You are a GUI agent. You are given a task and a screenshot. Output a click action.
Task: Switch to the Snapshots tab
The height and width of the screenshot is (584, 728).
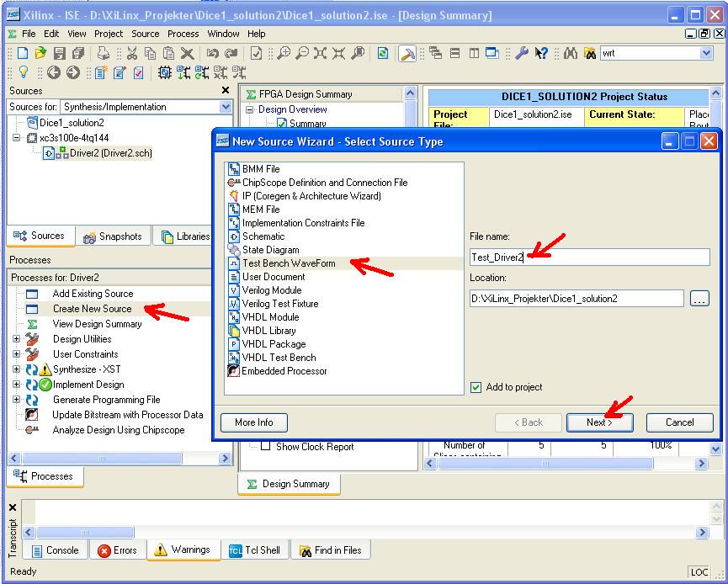coord(114,236)
